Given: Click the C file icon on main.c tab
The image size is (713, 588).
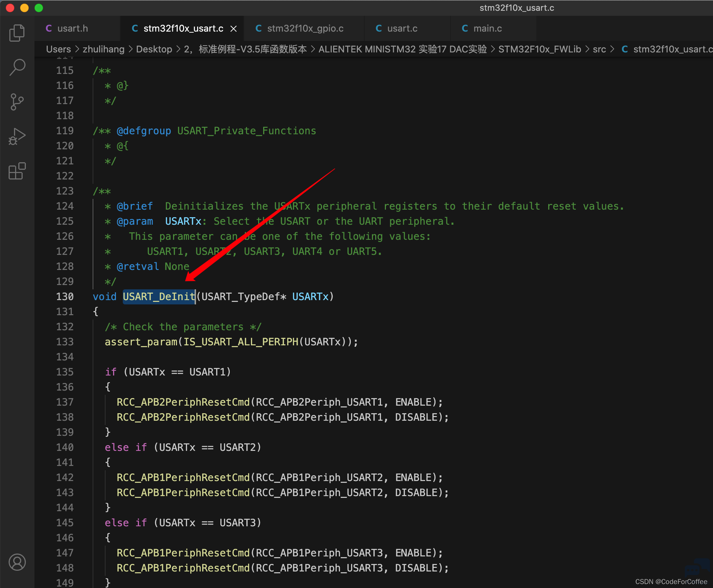Looking at the screenshot, I should pos(465,28).
